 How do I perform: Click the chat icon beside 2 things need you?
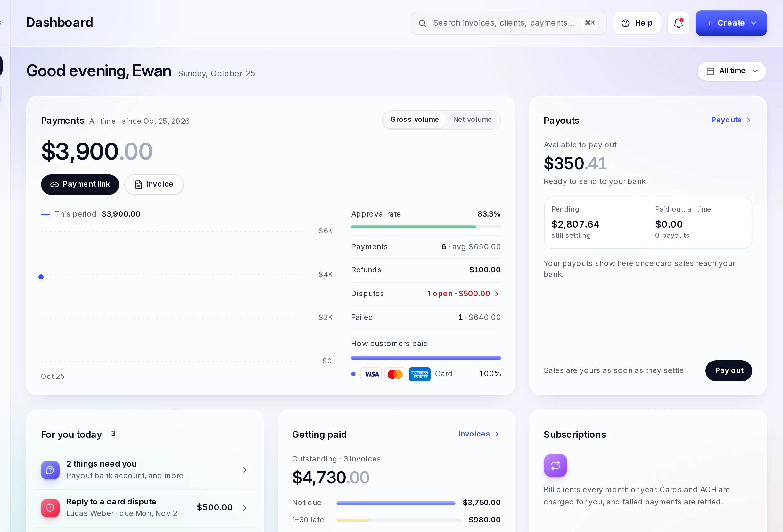pos(50,470)
